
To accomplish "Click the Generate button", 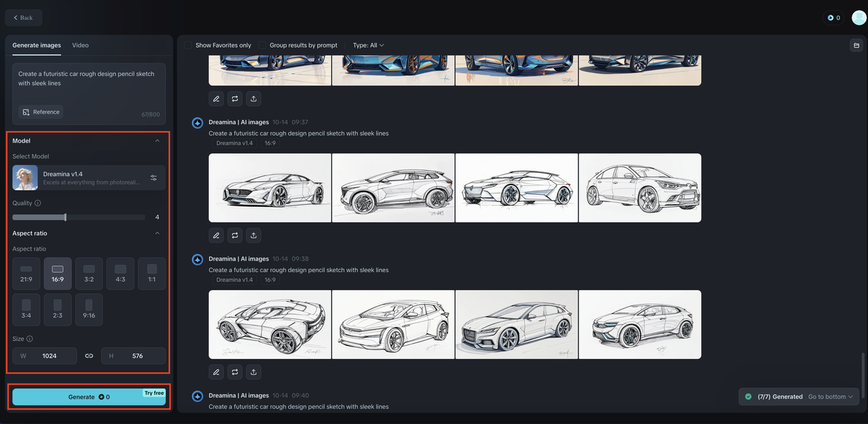I will pos(89,397).
